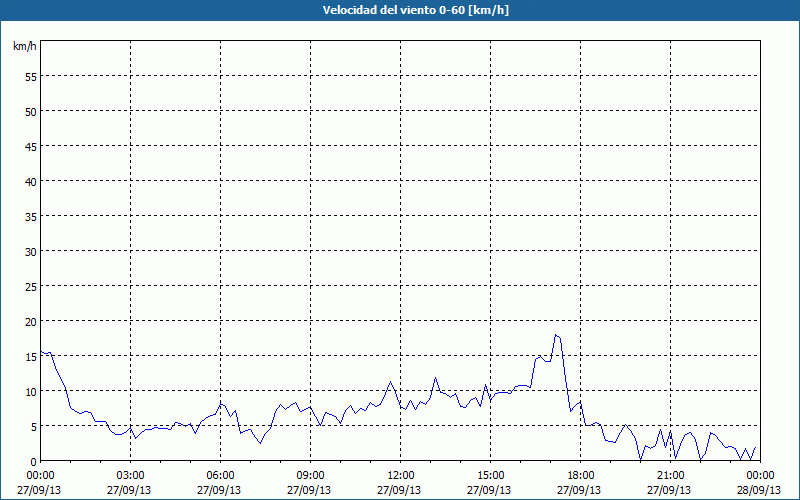
Task: Select the 20 mark on the y-axis
Action: click(x=30, y=321)
